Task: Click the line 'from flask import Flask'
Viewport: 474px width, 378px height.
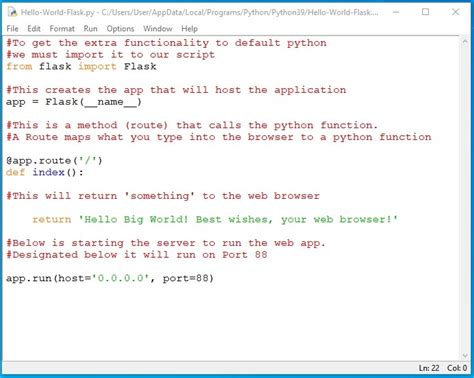Action: (x=81, y=66)
